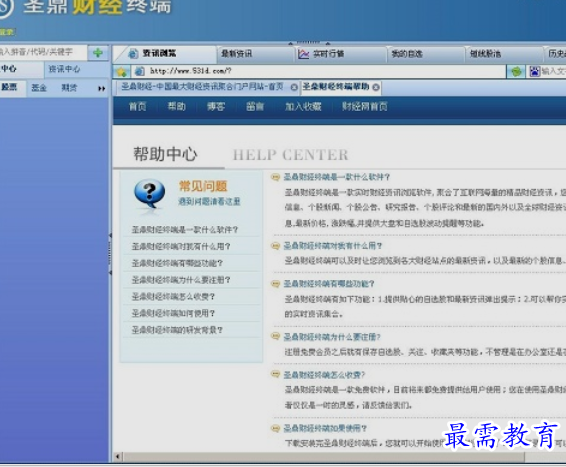Click bubble icon beside 为什么要注册 answer heading

coord(275,336)
